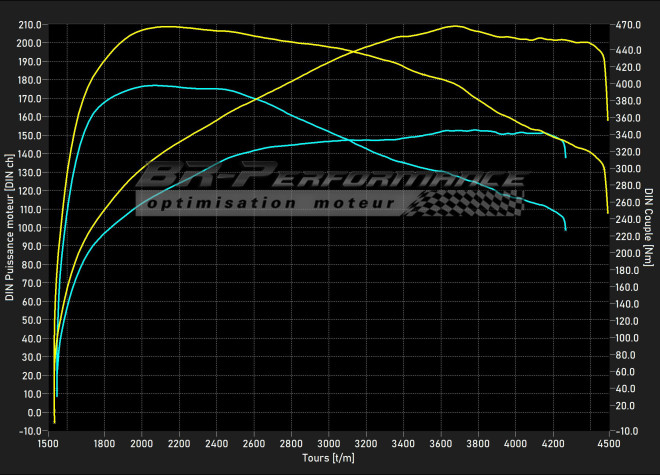Click the 1500 tick on the x-axis
Image resolution: width=660 pixels, height=475 pixels.
(x=47, y=443)
